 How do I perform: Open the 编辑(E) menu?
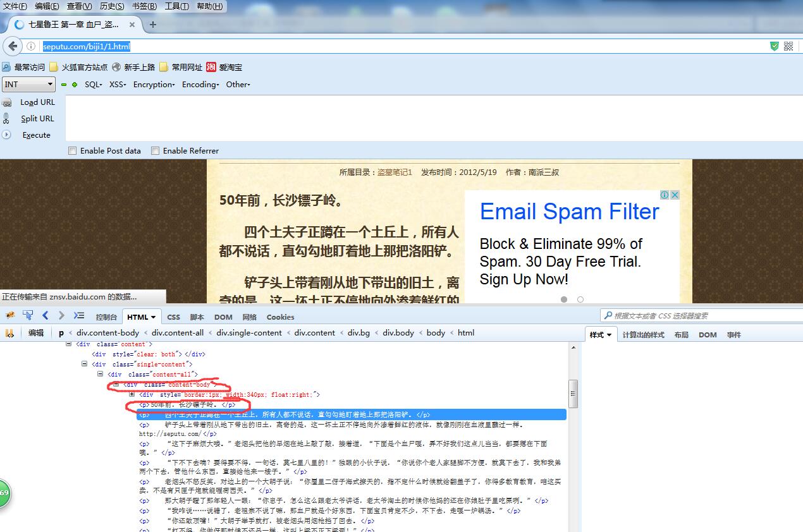(x=47, y=6)
